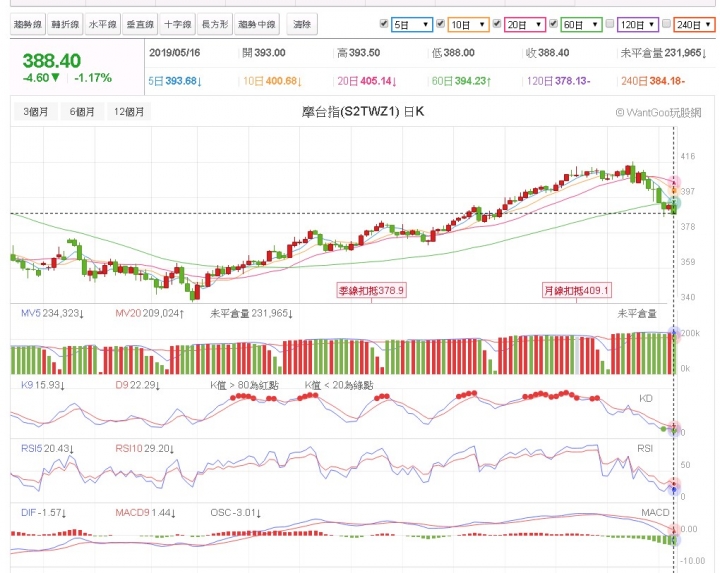Select the 十字線 crosshair tool
The image size is (720, 573).
tap(178, 24)
